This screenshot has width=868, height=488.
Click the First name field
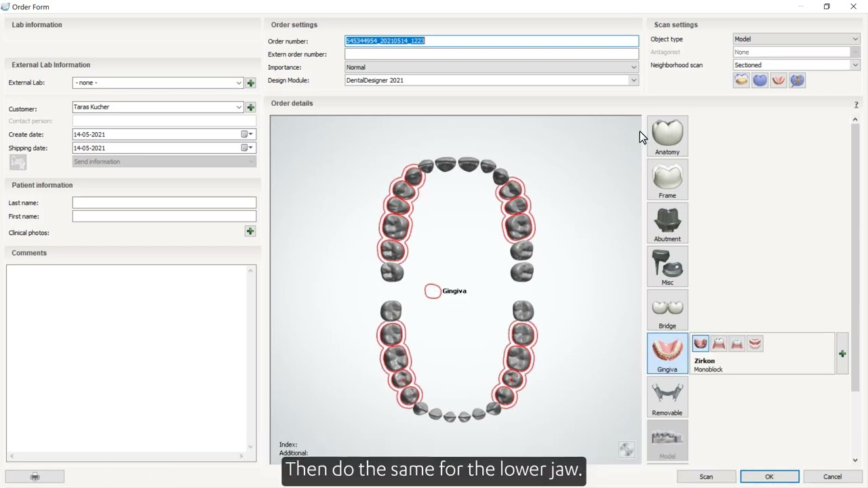coord(164,216)
